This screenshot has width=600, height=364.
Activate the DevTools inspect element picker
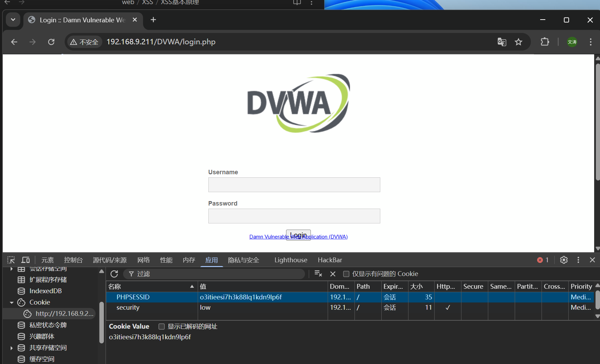[x=11, y=260]
